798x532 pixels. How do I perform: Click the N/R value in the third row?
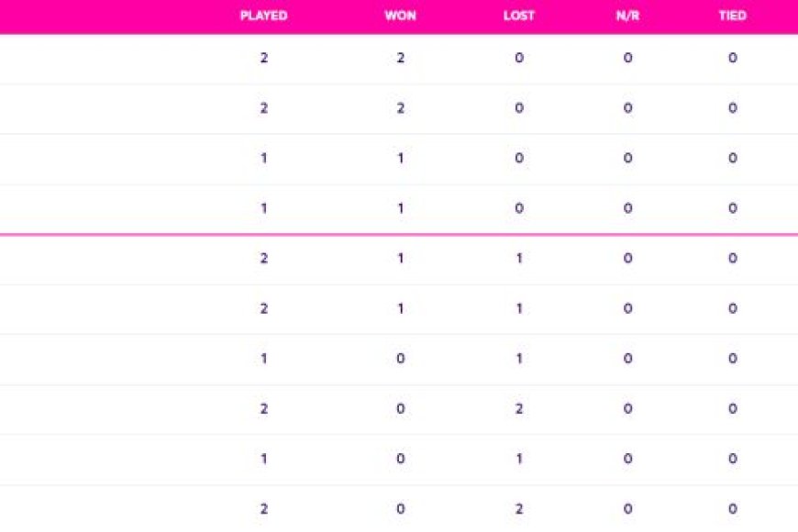tap(627, 159)
